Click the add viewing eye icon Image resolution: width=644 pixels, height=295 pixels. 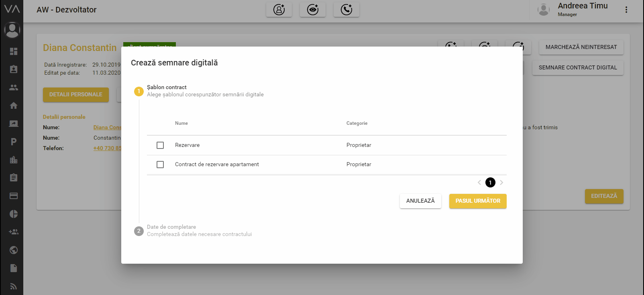(313, 10)
